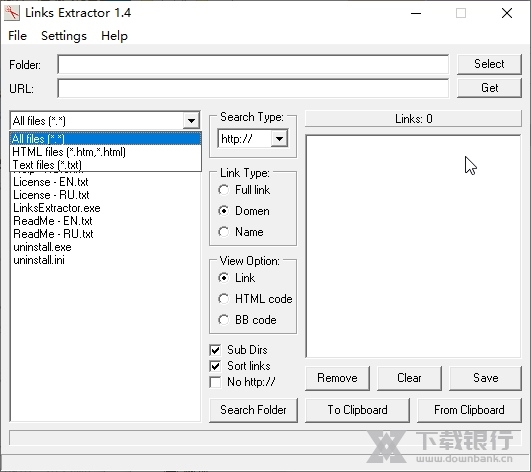Minimize the Links Extractor window

[x=416, y=13]
